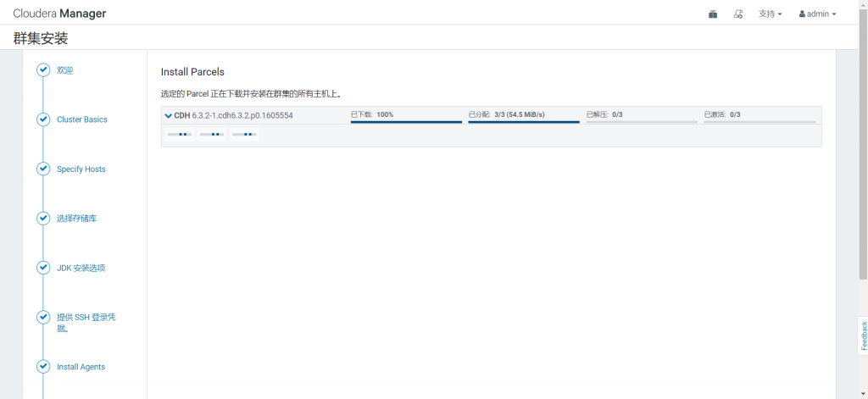Go to the Cluster Basics step

tap(82, 119)
